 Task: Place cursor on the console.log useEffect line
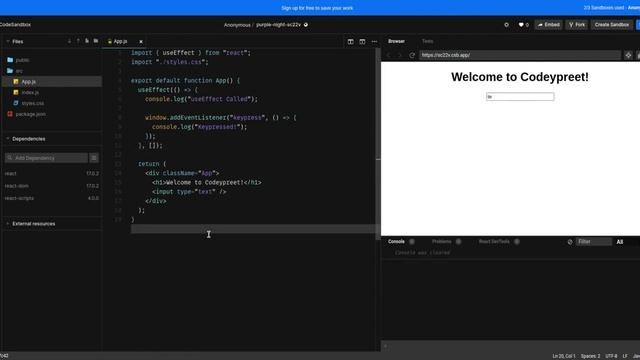[201, 99]
